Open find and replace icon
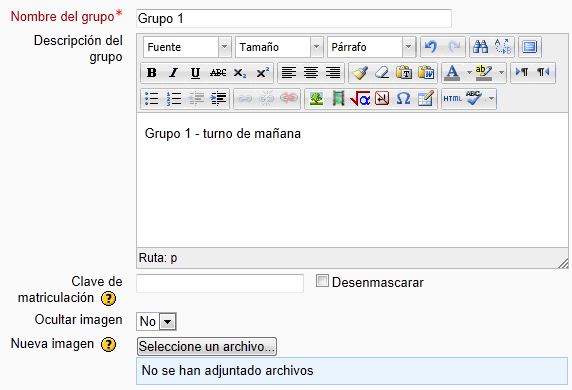 tap(502, 47)
